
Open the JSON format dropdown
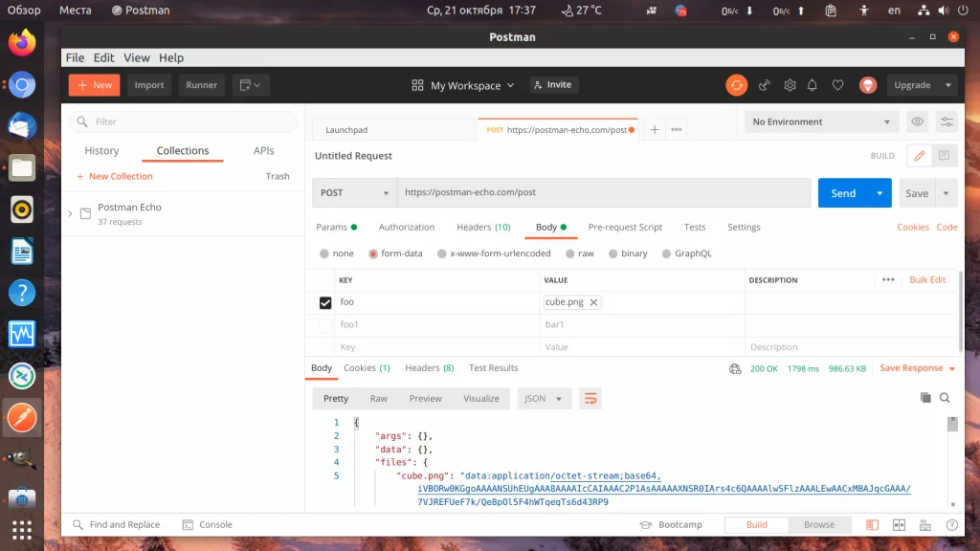tap(544, 399)
